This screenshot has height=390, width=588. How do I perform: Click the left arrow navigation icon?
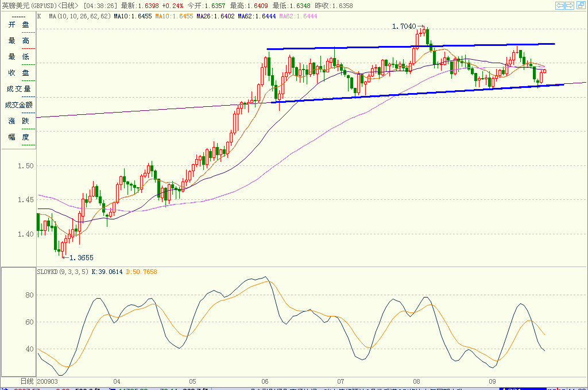tap(560, 5)
